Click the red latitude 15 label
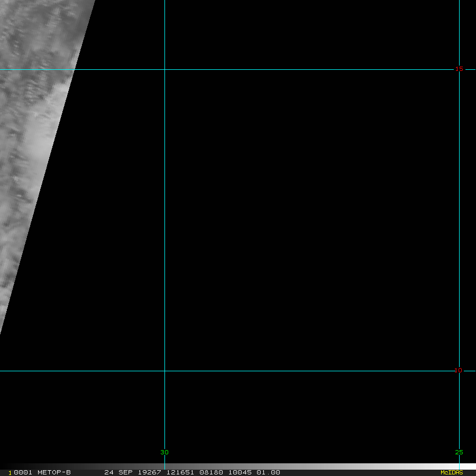476x476 pixels. coord(459,69)
